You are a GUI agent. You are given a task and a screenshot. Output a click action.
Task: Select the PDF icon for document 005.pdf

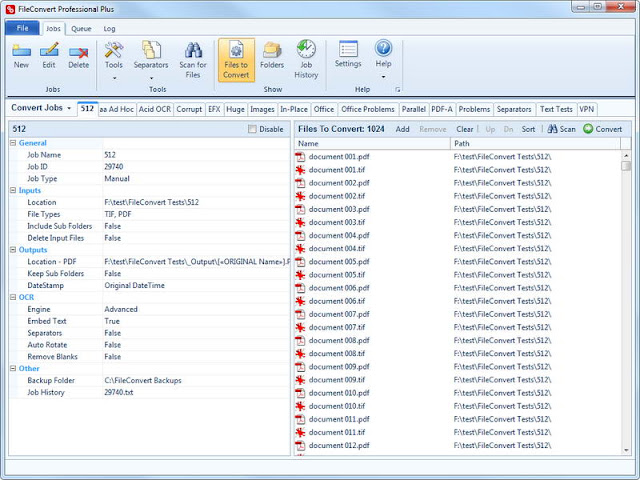coord(300,262)
